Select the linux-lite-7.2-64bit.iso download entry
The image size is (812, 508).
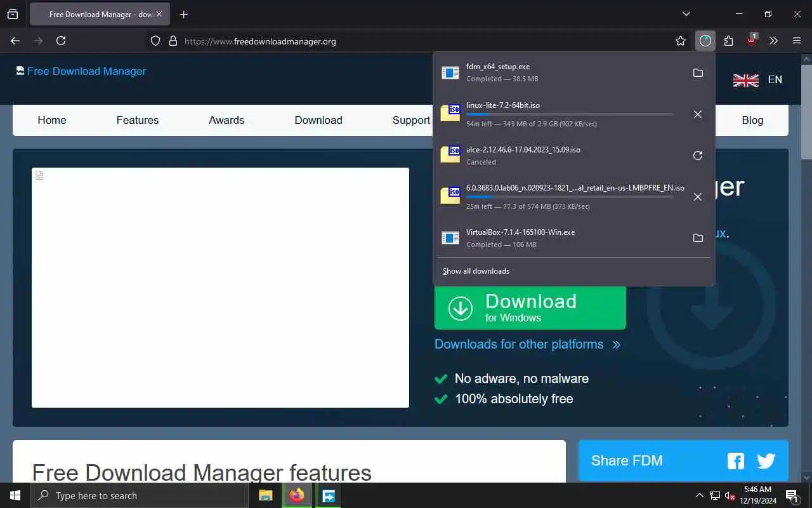(560, 114)
